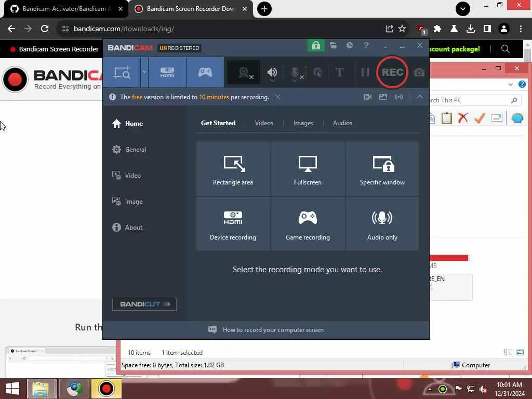
Task: Switch to the Audios tab
Action: 342,123
